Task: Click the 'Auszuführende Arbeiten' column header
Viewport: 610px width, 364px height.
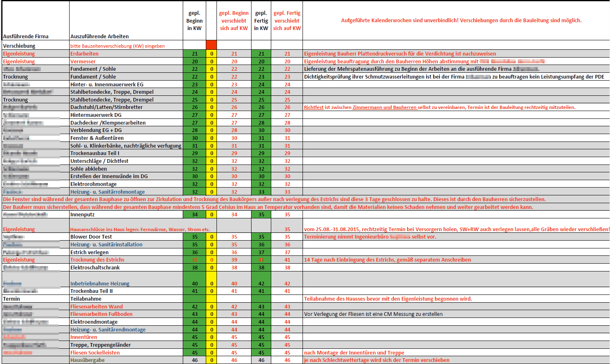Action: tap(99, 37)
